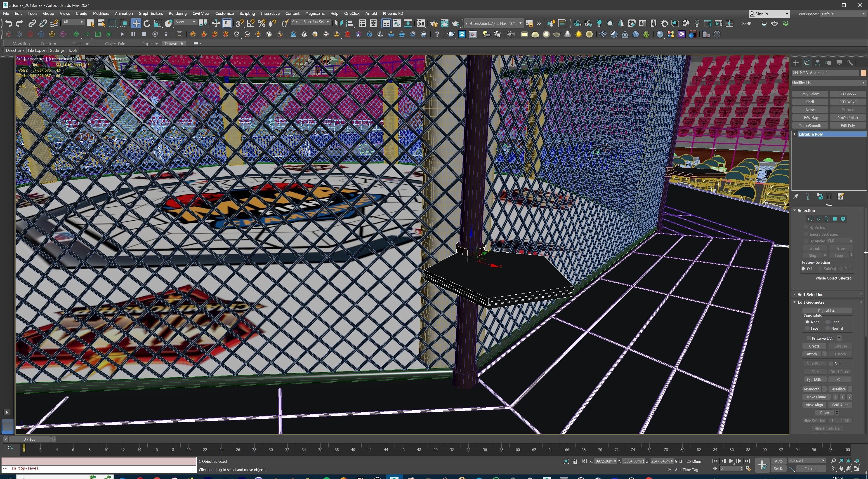Image resolution: width=868 pixels, height=479 pixels.
Task: Click Orbit viewport navigation icon
Action: 849,469
